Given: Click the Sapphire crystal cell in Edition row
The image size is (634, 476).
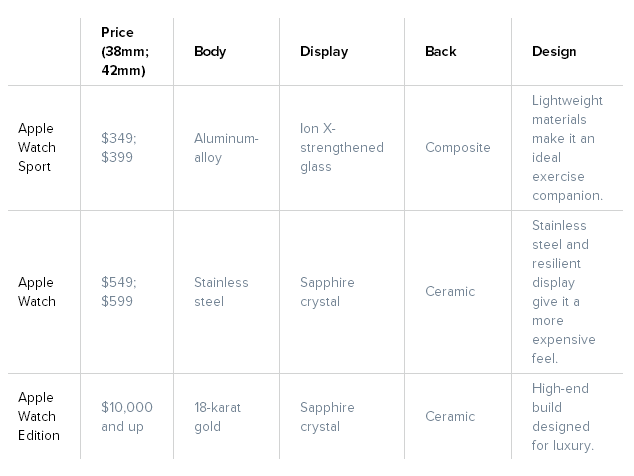Looking at the screenshot, I should [327, 417].
